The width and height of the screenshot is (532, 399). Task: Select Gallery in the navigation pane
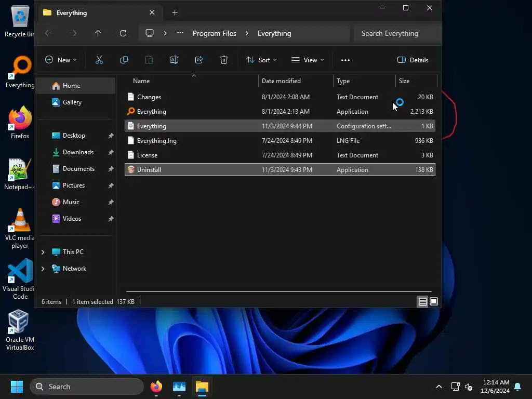tap(75, 102)
